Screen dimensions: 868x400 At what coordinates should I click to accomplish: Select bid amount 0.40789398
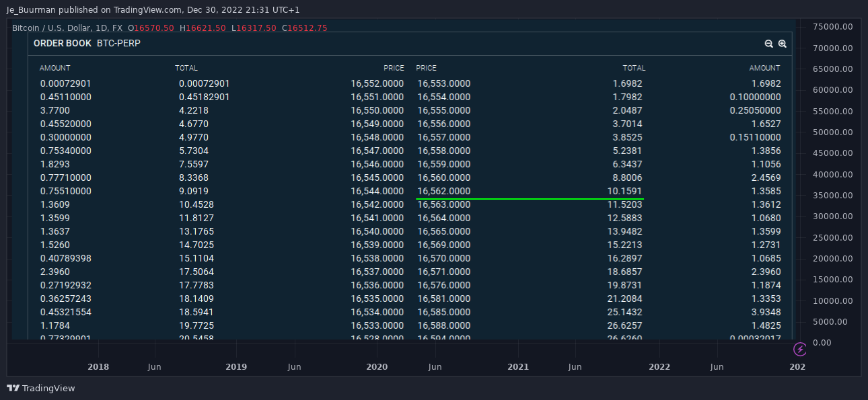pyautogui.click(x=66, y=258)
